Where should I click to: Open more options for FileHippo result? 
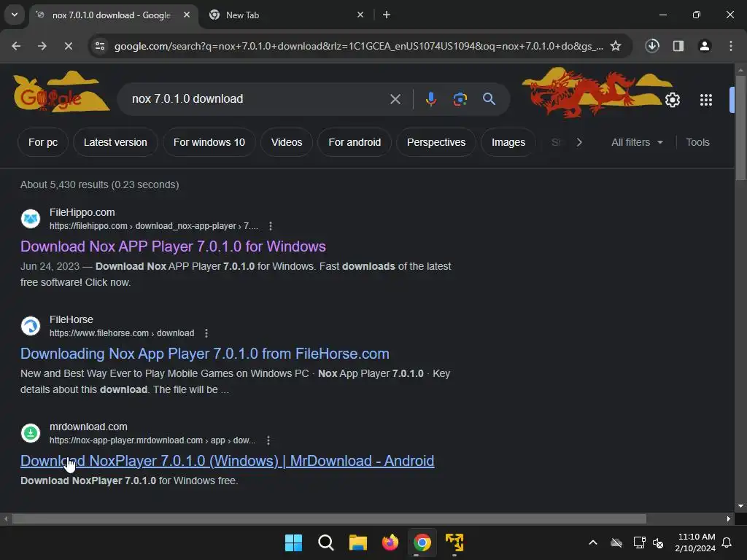pyautogui.click(x=271, y=226)
